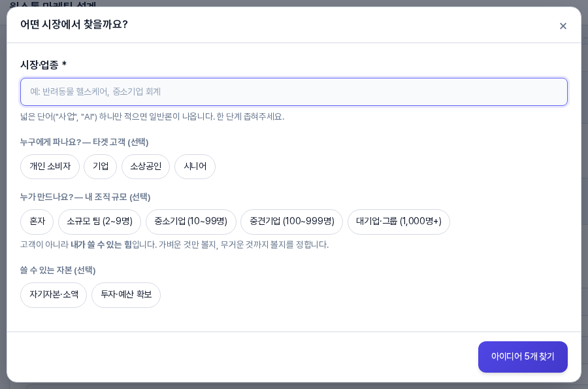Screen dimensions: 588x389
Task: Select 자기자본·소액 capital option
Action: point(54,295)
